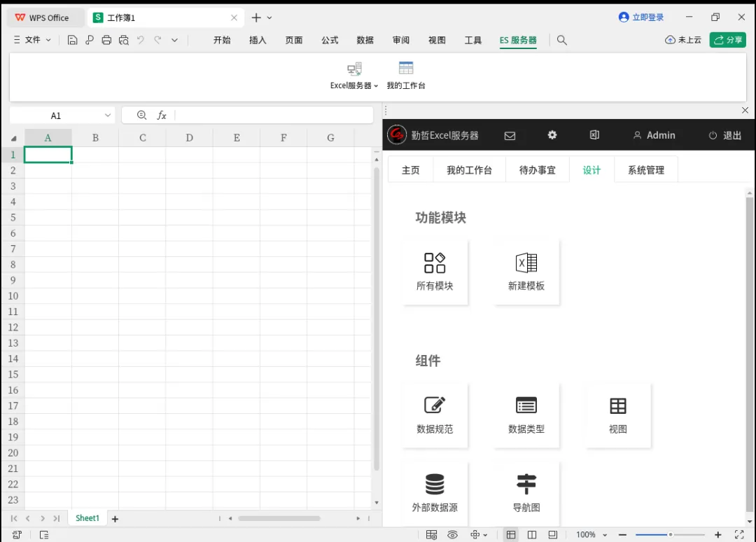Open the gear settings icon in panel header
The image size is (756, 542).
(x=552, y=135)
